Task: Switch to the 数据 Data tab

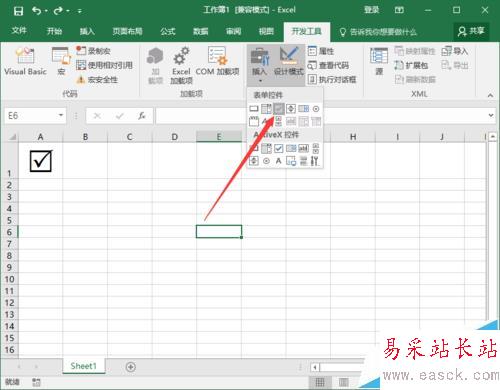Action: [x=201, y=31]
